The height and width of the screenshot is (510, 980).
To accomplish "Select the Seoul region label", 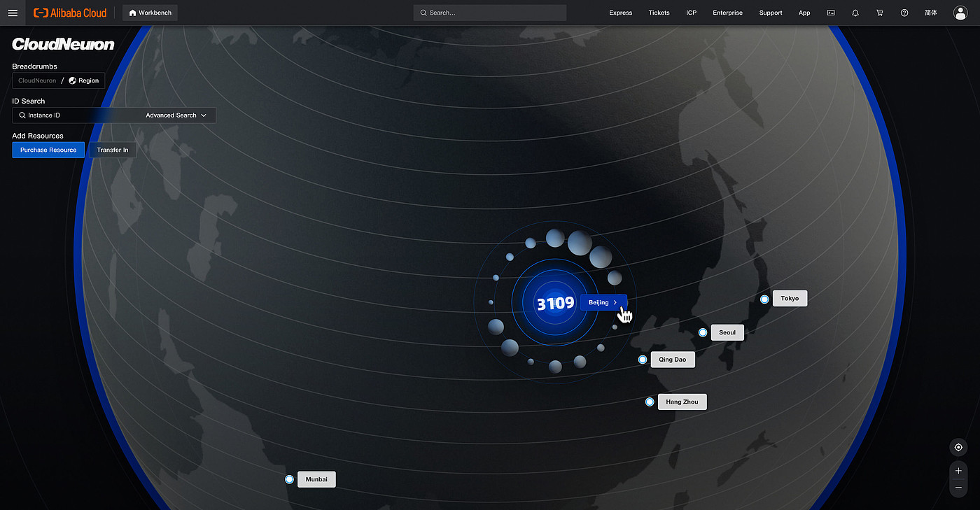I will coord(727,332).
